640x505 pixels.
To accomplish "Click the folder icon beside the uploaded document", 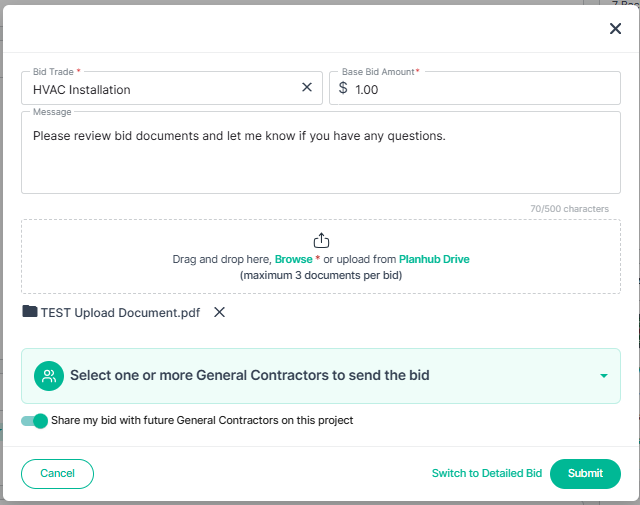I will coord(30,311).
